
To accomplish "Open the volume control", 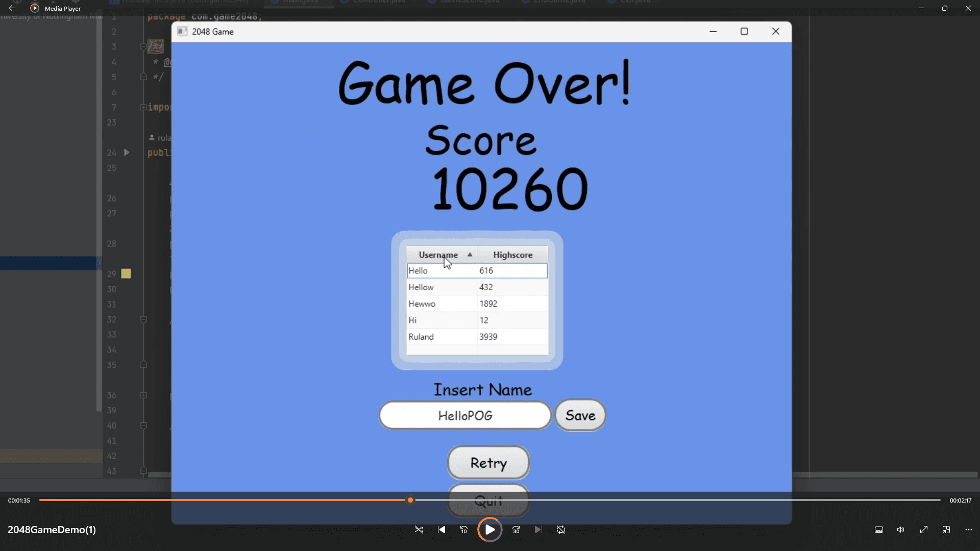I will click(x=901, y=530).
